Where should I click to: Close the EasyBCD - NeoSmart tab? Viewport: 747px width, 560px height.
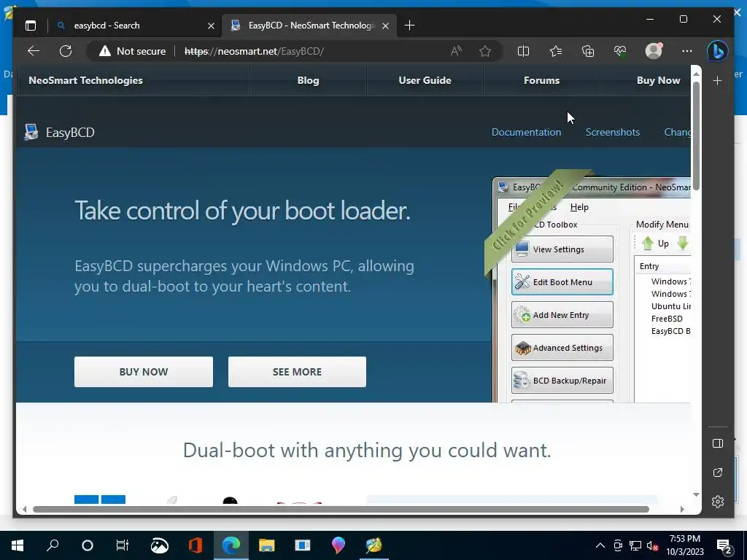click(385, 26)
